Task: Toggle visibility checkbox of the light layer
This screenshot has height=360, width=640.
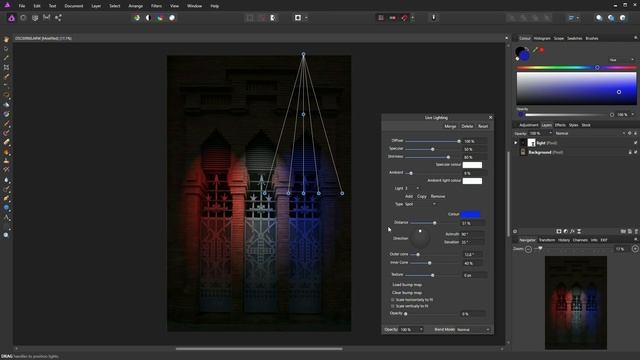Action: 636,143
